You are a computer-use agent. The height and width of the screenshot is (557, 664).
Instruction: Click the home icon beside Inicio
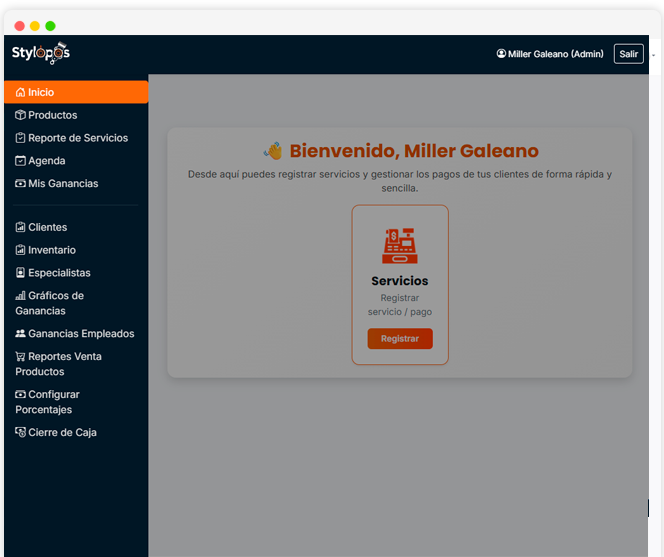point(21,93)
